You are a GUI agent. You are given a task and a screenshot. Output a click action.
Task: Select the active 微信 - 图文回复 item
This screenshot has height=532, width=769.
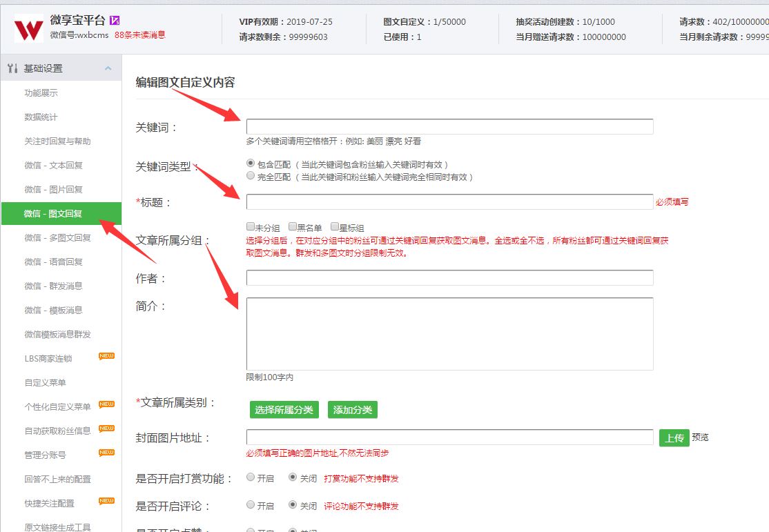61,213
